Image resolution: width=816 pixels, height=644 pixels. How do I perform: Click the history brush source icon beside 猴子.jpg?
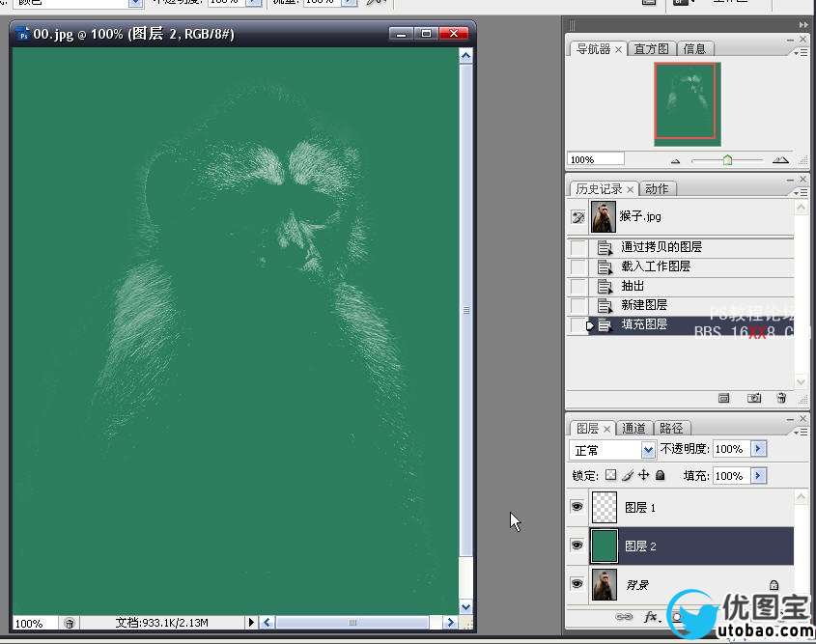(x=577, y=217)
